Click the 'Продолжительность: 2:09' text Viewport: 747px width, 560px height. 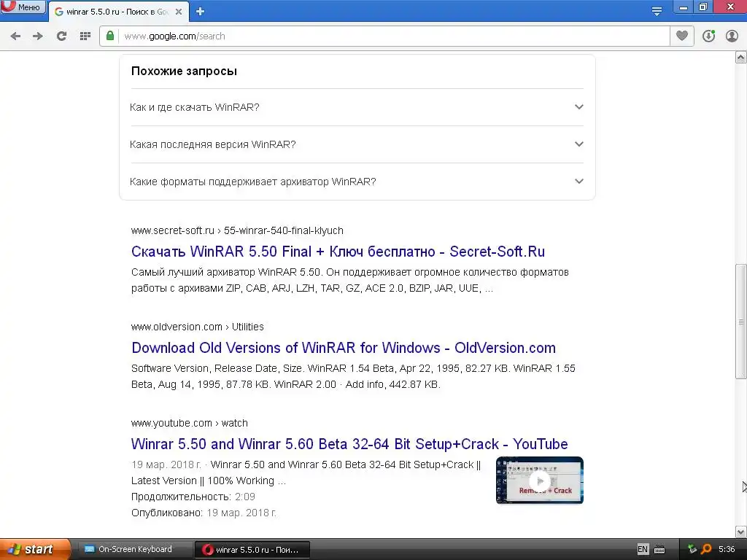tap(193, 497)
